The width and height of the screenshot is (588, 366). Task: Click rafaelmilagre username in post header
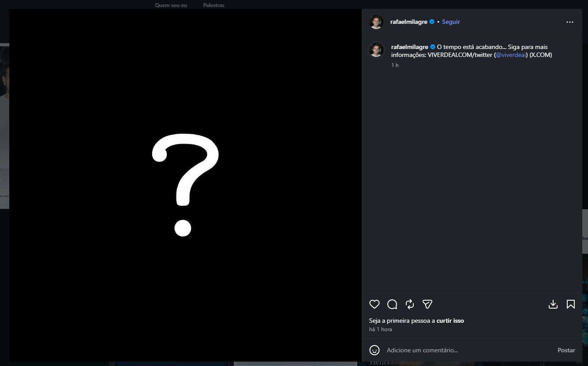[x=408, y=22]
